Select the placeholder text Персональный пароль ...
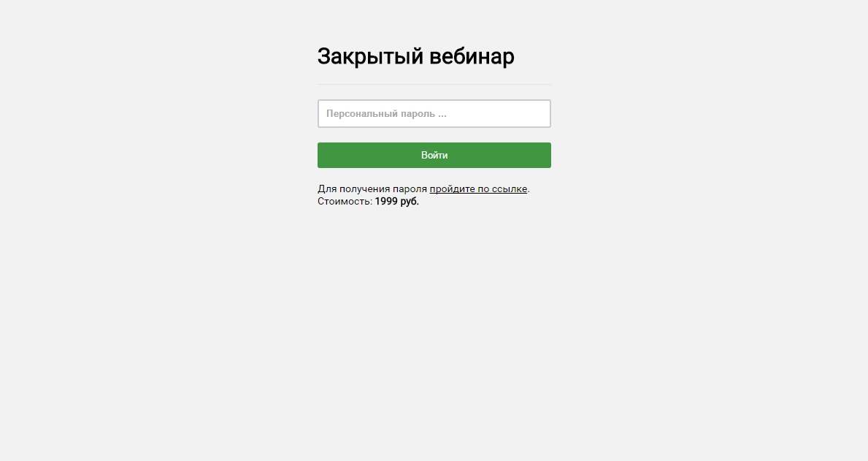This screenshot has height=461, width=868. click(380, 113)
